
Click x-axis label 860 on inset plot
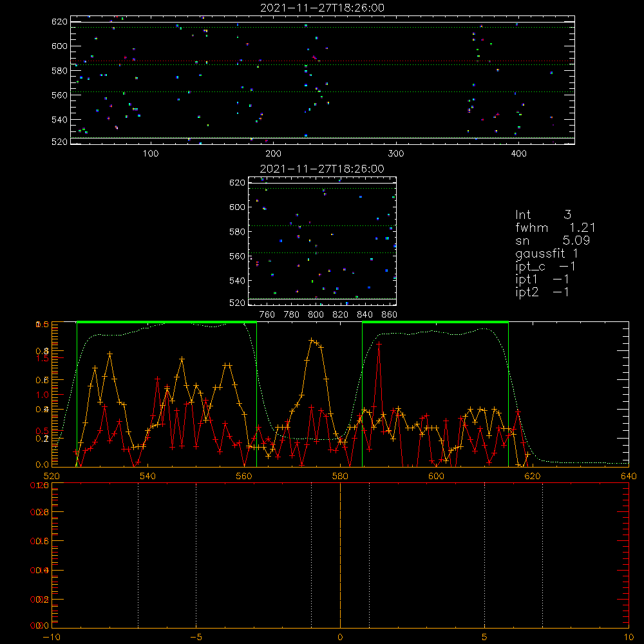[390, 315]
